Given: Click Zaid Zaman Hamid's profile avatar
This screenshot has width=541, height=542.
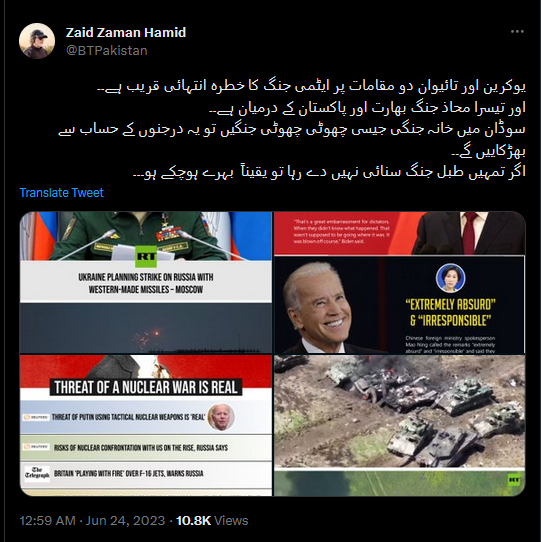Looking at the screenshot, I should click(37, 41).
